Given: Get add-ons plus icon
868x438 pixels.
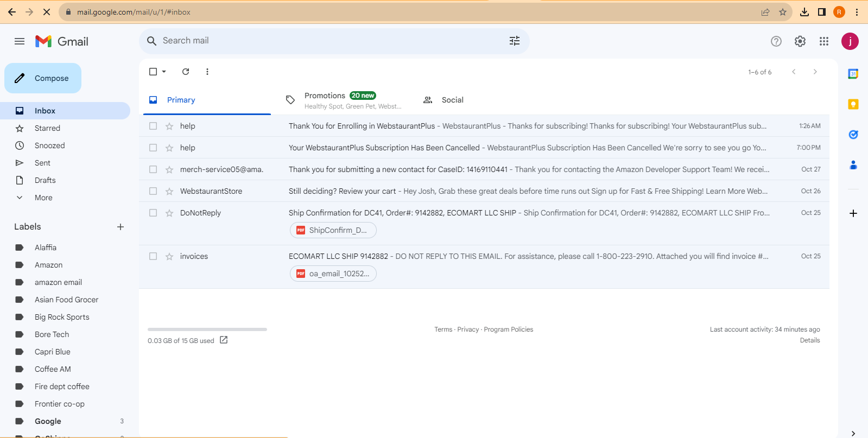Looking at the screenshot, I should tap(853, 213).
